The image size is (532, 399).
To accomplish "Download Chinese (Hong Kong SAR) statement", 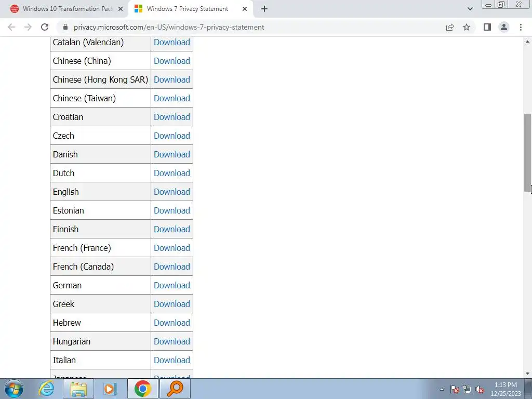I will coord(171,79).
